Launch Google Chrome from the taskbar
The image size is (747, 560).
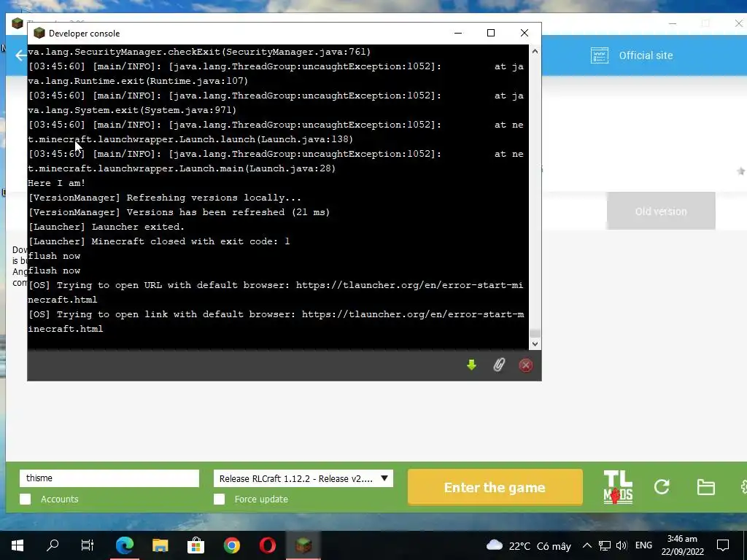[232, 545]
